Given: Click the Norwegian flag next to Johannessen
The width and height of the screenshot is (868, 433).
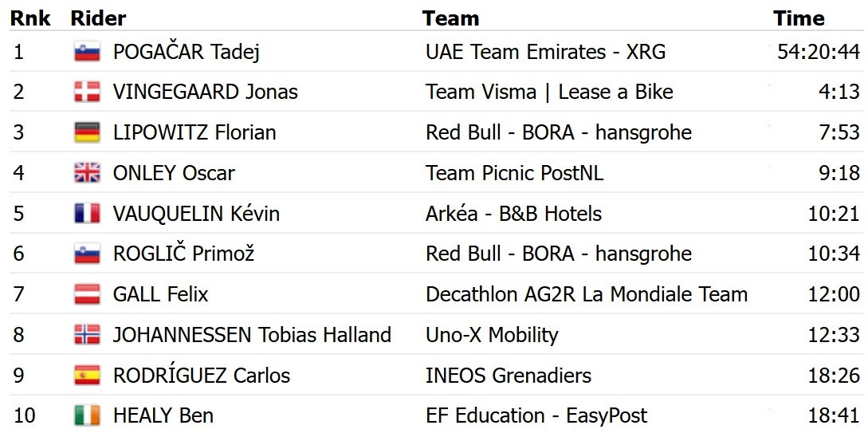Looking at the screenshot, I should [x=87, y=334].
